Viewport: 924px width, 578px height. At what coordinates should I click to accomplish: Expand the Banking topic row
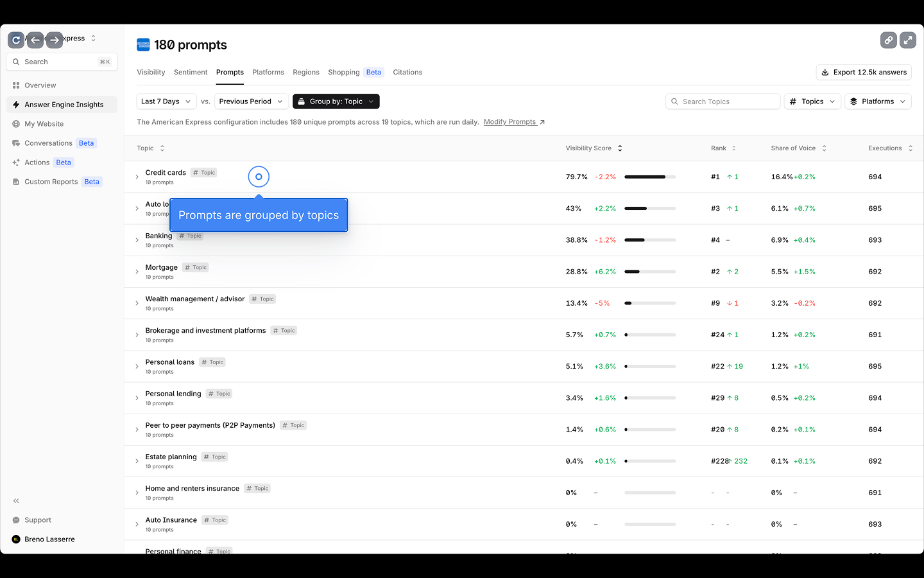coord(137,240)
